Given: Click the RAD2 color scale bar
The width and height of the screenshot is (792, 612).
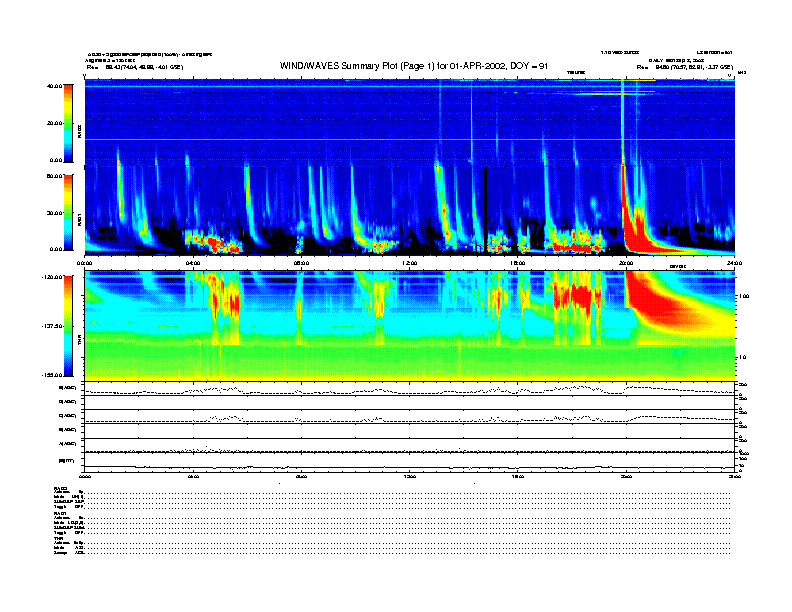Looking at the screenshot, I should point(68,123).
